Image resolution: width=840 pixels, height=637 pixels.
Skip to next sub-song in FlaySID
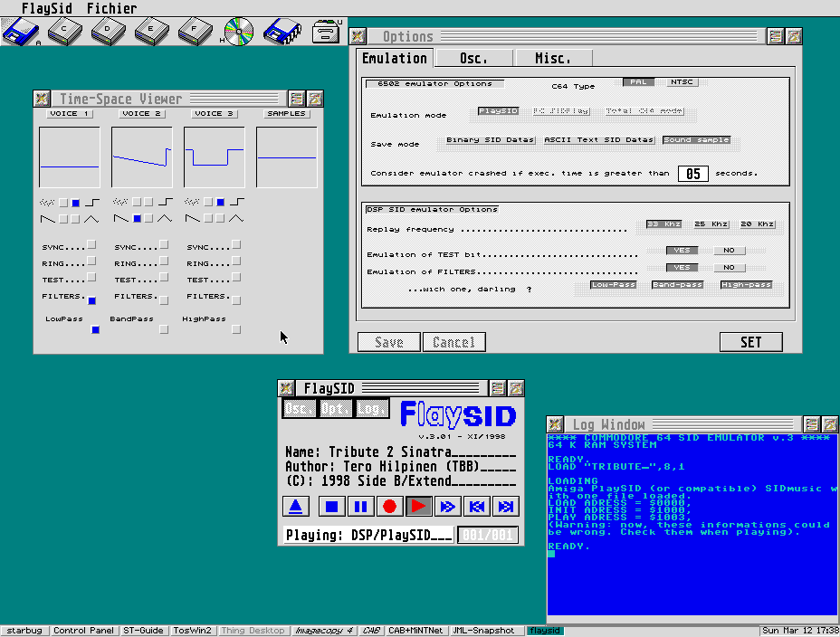click(x=505, y=507)
